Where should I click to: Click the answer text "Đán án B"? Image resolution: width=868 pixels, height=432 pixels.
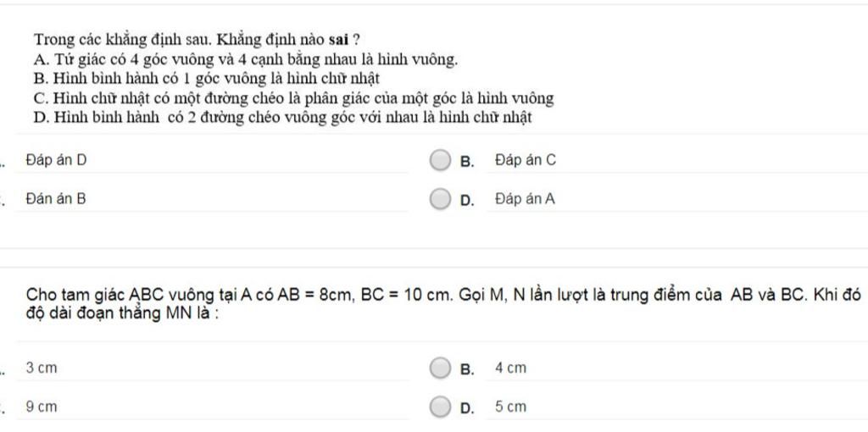tap(55, 199)
